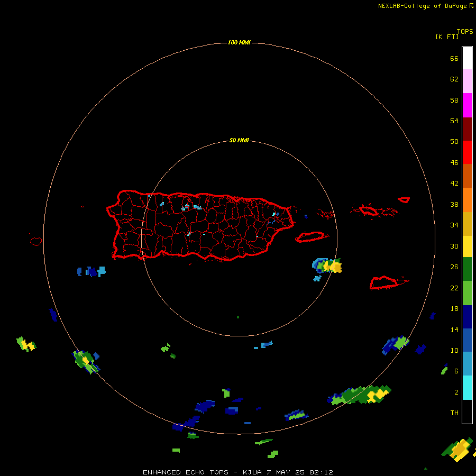Click the Mona Island outline west of Puerto Rico
Screen dimensions: 476x476
click(36, 241)
